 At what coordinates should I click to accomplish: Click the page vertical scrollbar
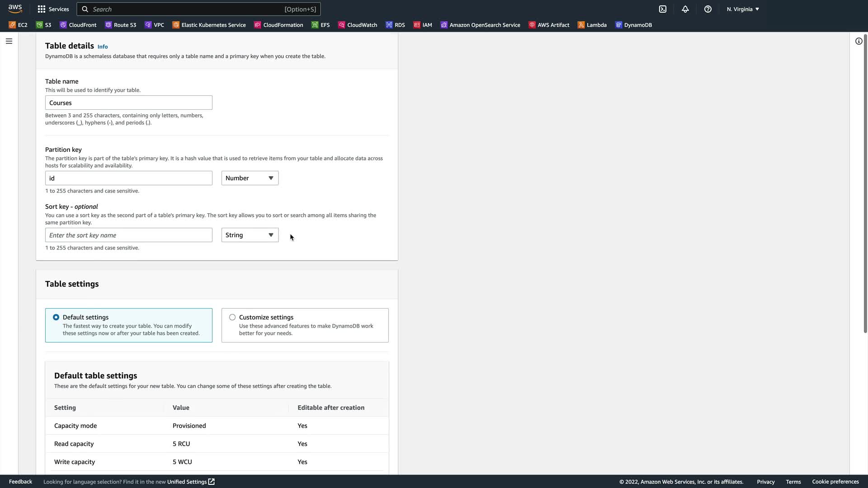click(865, 181)
